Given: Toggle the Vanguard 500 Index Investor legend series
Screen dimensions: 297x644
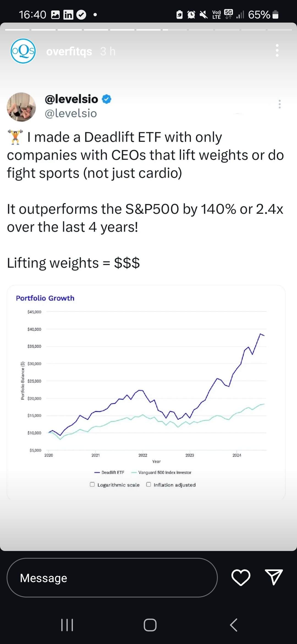Looking at the screenshot, I should pos(161,472).
